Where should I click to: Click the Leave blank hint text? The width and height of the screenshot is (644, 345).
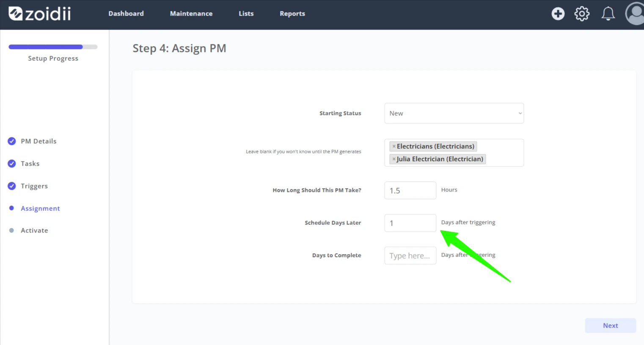click(x=303, y=151)
